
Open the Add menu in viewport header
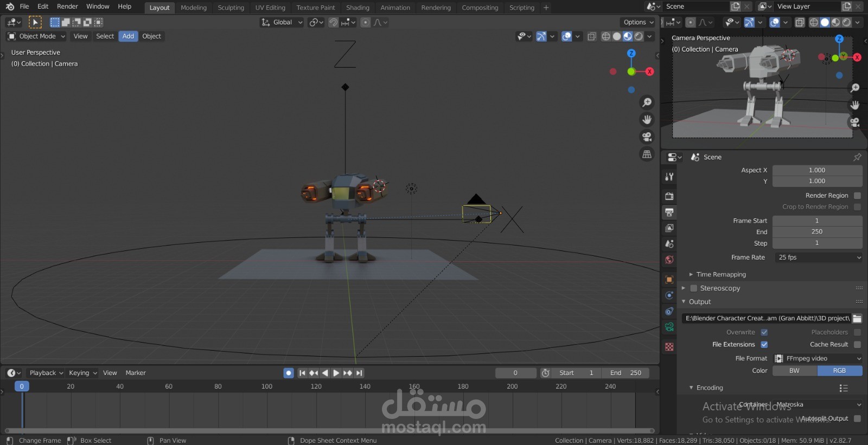(128, 36)
